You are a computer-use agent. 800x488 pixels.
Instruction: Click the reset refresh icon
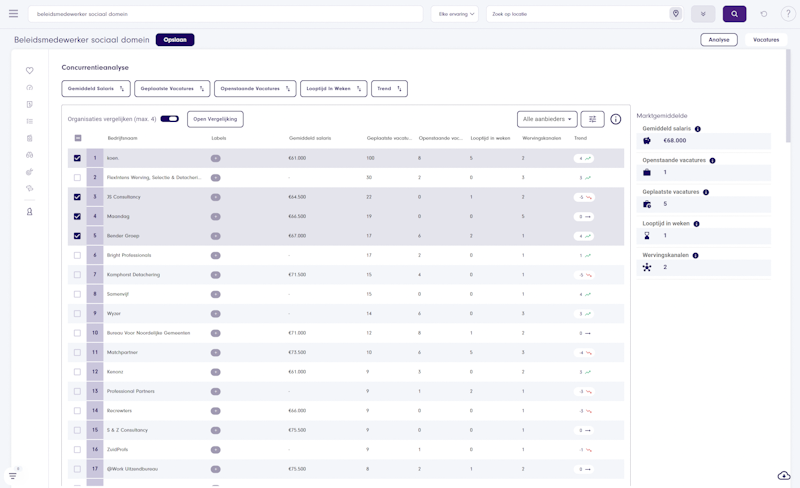pyautogui.click(x=764, y=14)
